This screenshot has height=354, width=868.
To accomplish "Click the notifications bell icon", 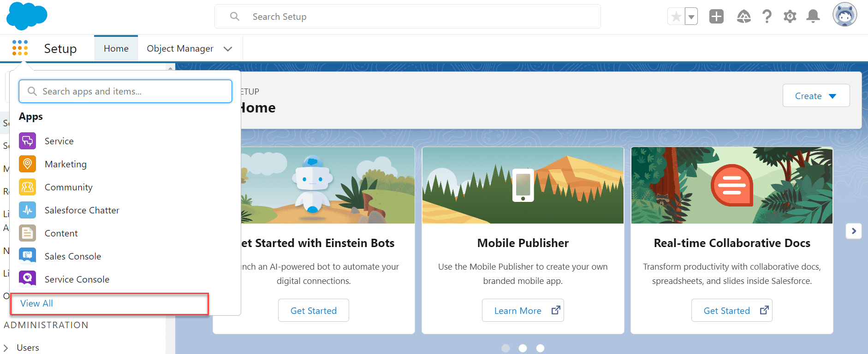I will click(813, 17).
